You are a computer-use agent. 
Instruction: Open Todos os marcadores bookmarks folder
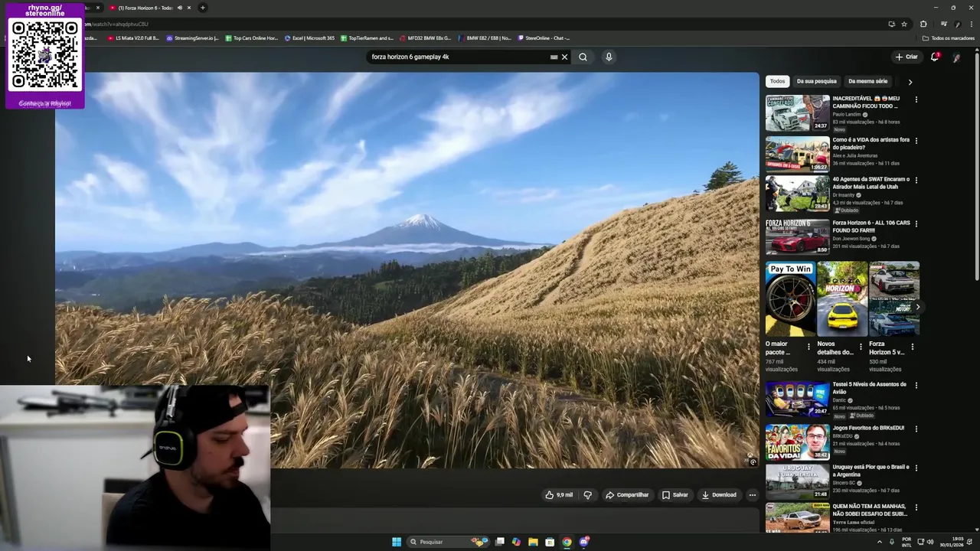click(x=948, y=37)
